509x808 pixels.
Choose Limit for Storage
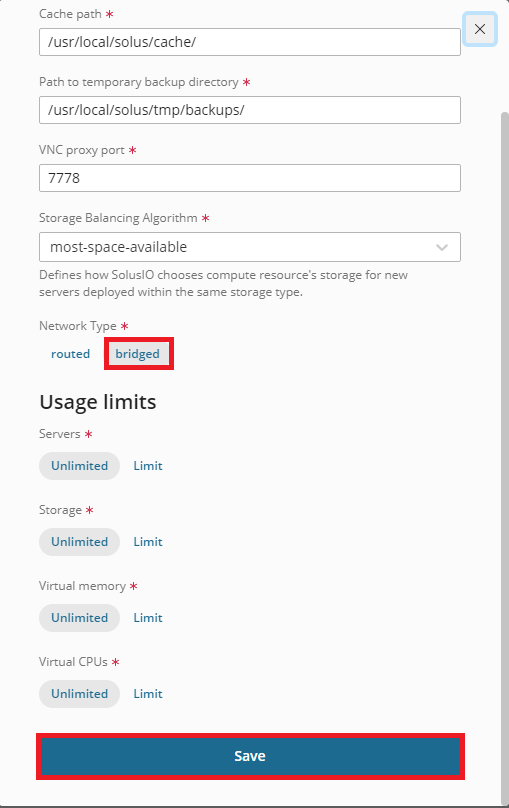148,542
